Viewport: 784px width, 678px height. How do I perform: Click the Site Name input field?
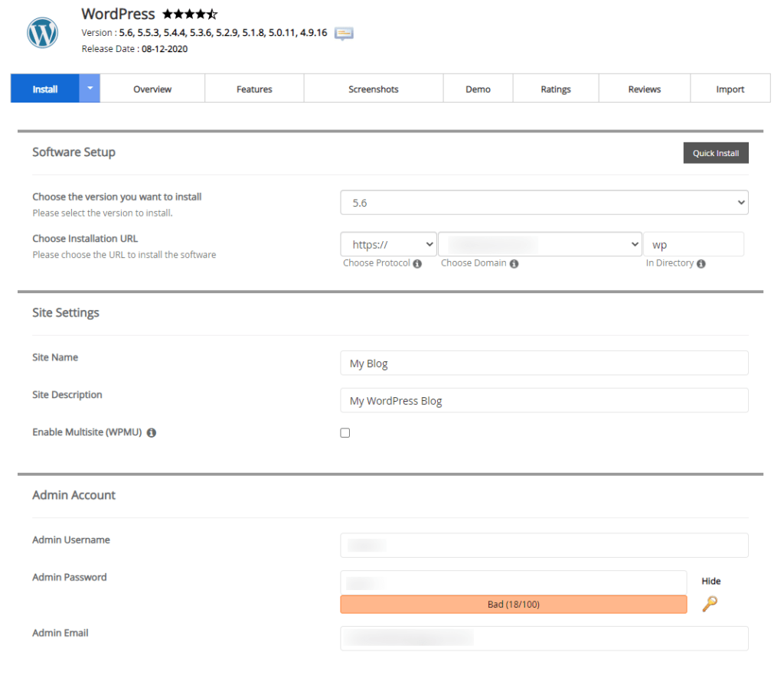(544, 363)
